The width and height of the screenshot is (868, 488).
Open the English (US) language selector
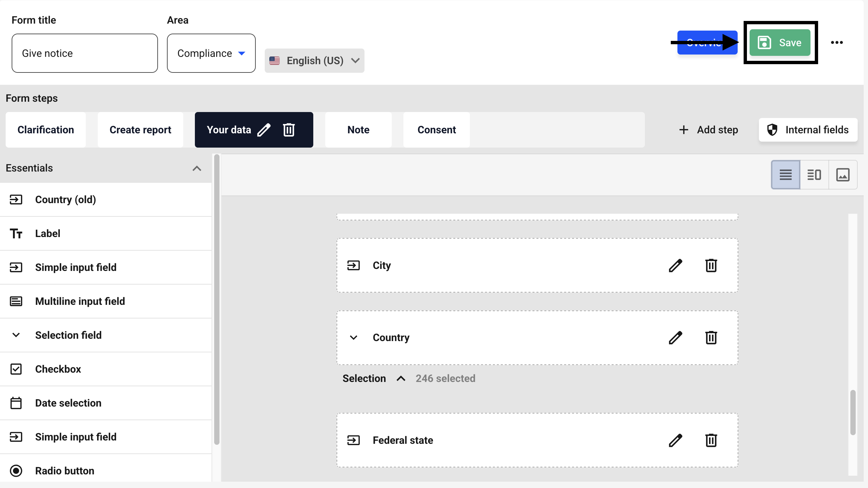coord(314,61)
